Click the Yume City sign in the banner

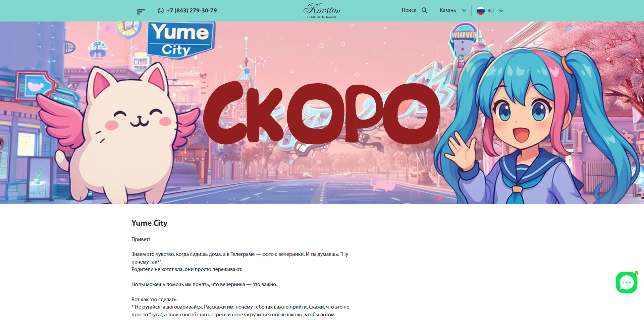(180, 40)
